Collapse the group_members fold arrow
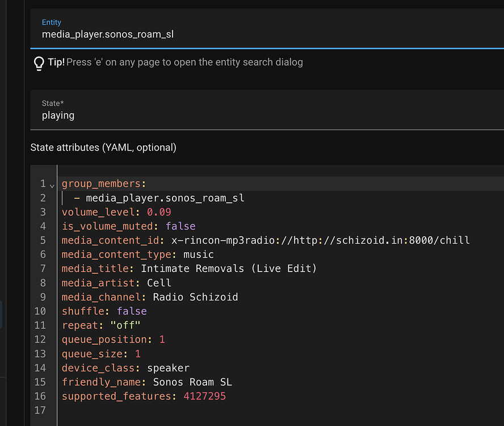The height and width of the screenshot is (426, 504). 52,185
